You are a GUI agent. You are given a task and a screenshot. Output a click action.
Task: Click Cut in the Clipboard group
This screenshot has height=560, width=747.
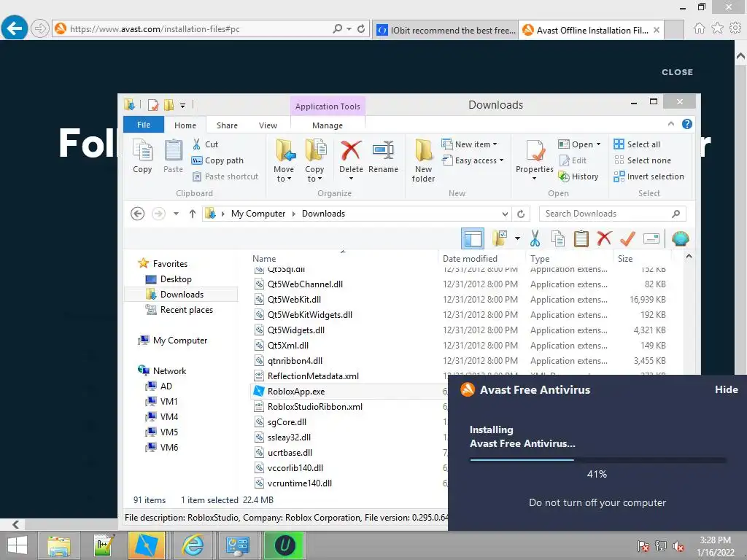point(205,144)
